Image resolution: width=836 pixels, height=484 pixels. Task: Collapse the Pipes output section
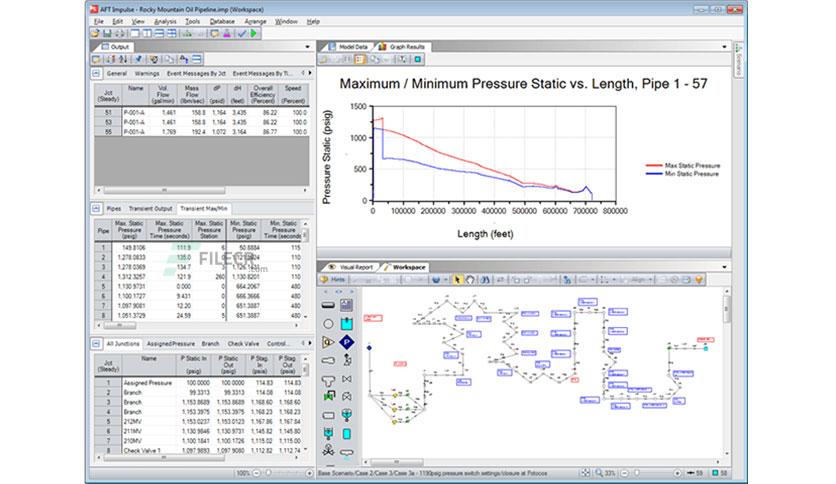(96, 208)
